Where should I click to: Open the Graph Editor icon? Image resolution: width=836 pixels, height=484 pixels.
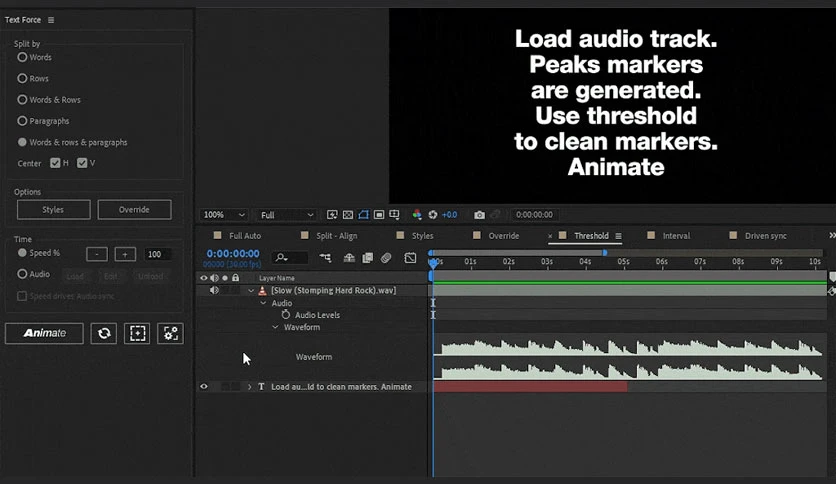click(410, 258)
